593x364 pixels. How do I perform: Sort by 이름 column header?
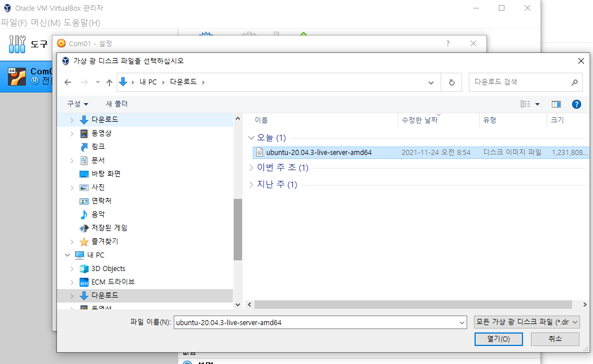pyautogui.click(x=261, y=120)
